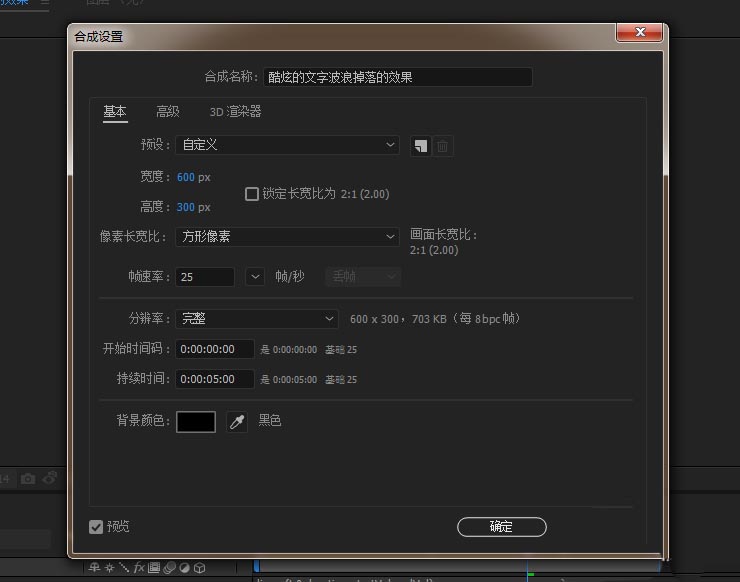This screenshot has width=740, height=582.
Task: Click the frame blending film icon
Action: 154,567
